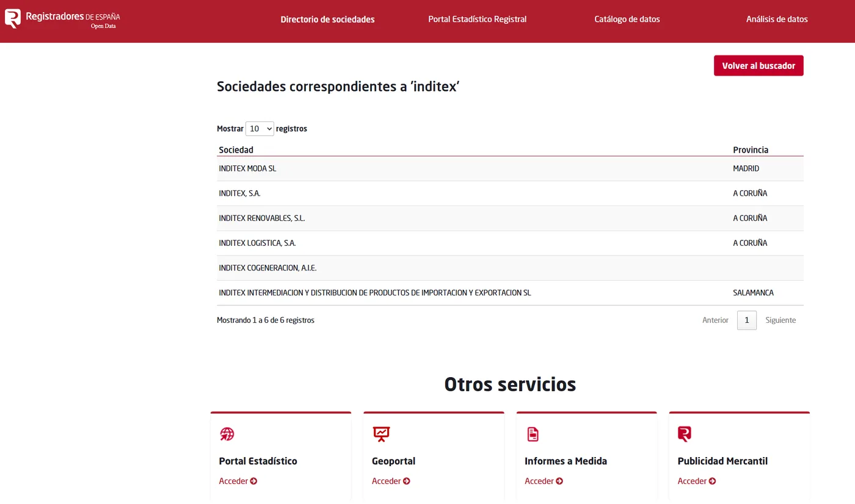Open Directorio de sociedades menu item

[x=327, y=20]
